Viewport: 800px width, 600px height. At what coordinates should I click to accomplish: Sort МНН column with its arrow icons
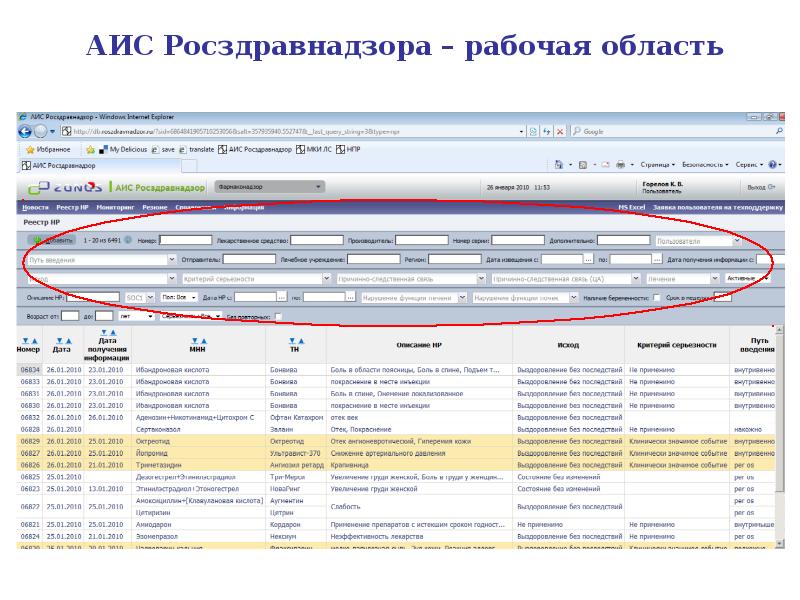pyautogui.click(x=197, y=341)
